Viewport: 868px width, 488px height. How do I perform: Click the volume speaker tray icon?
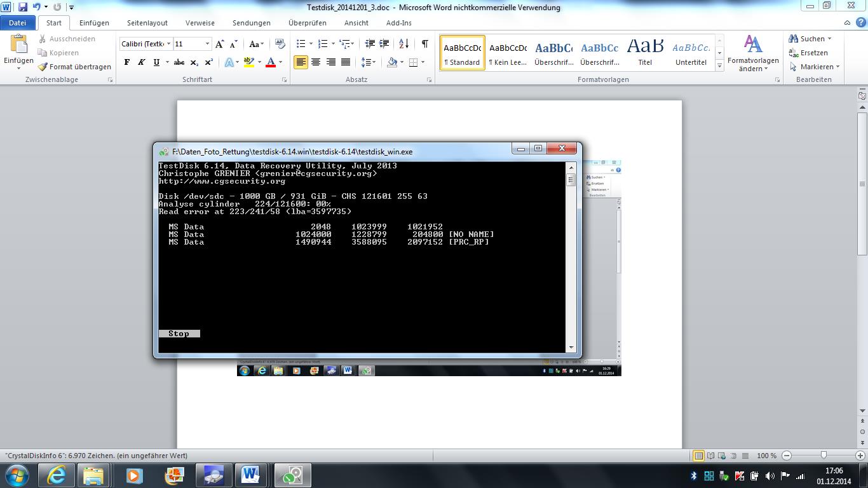(770, 476)
